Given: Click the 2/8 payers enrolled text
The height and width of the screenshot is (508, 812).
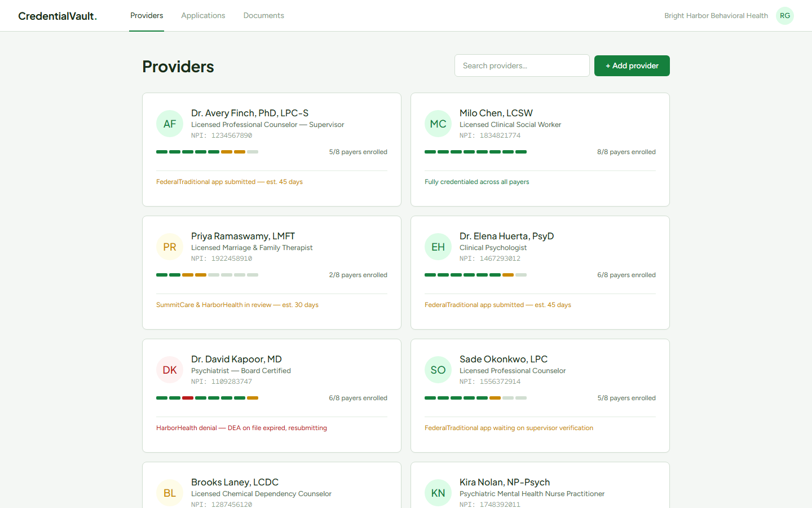Looking at the screenshot, I should coord(358,275).
